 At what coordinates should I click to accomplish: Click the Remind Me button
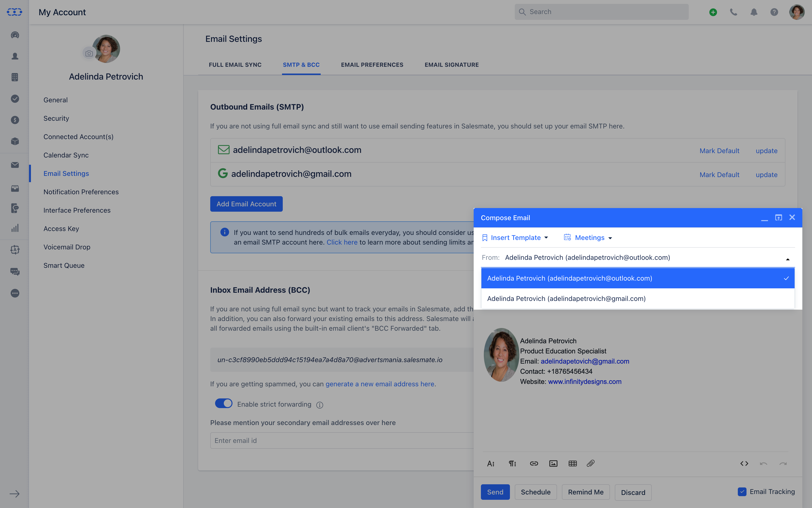[x=586, y=492]
